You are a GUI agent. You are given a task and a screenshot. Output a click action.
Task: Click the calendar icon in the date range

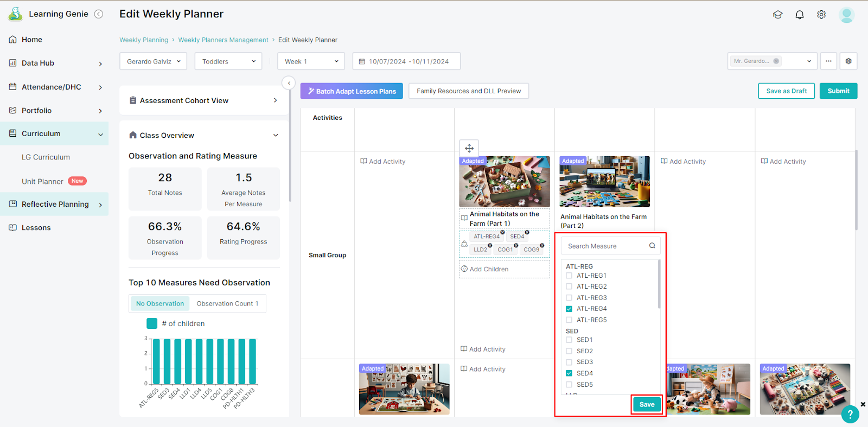point(362,61)
